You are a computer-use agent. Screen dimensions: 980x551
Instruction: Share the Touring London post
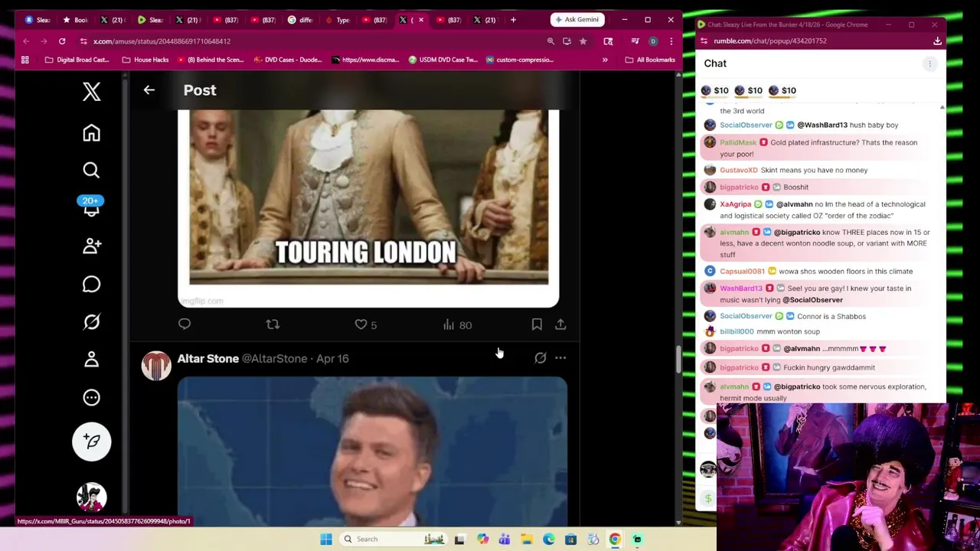(560, 324)
